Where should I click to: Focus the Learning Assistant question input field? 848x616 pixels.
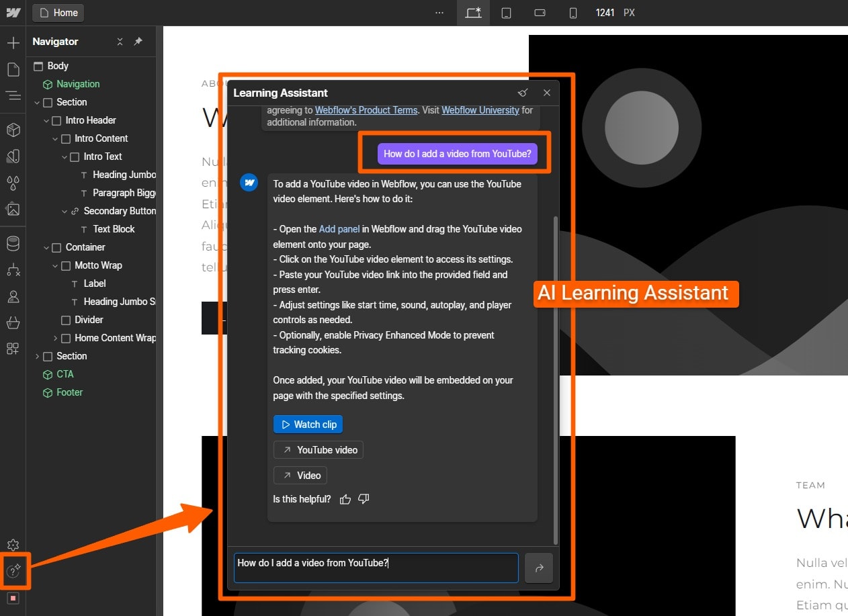click(376, 568)
